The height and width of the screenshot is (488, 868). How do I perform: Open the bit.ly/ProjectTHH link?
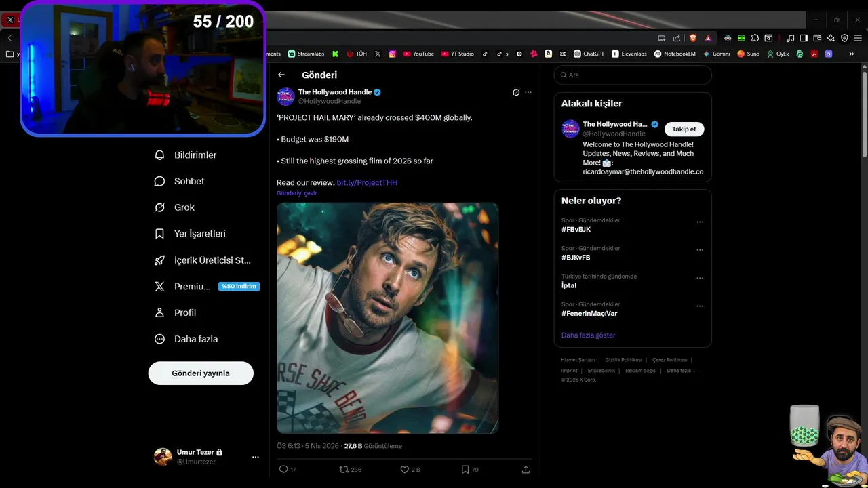tap(367, 182)
